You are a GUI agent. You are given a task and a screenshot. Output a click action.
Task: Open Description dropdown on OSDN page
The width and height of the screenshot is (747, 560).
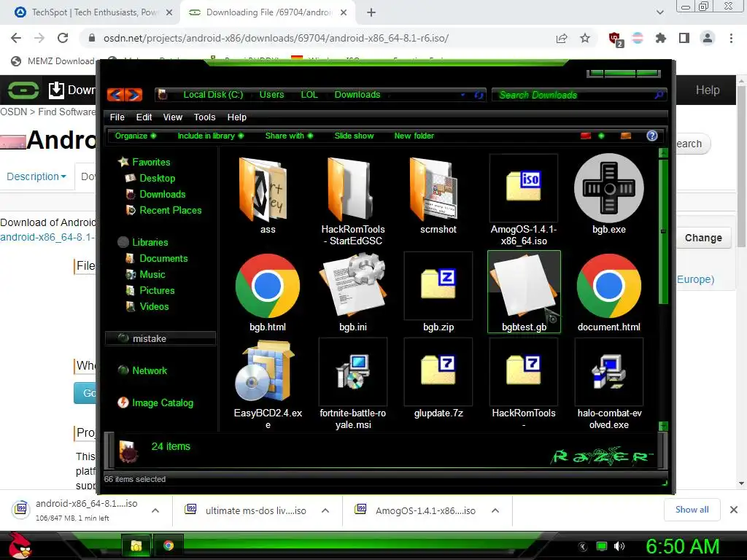(36, 176)
